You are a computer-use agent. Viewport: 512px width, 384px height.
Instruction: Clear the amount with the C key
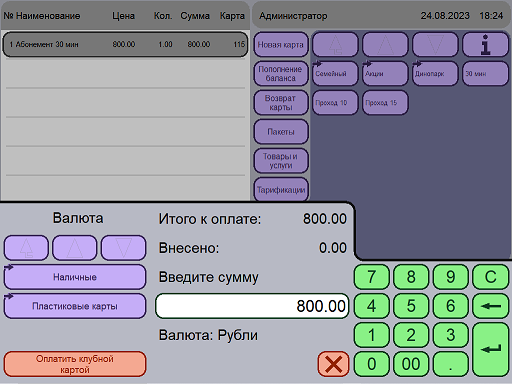point(491,277)
